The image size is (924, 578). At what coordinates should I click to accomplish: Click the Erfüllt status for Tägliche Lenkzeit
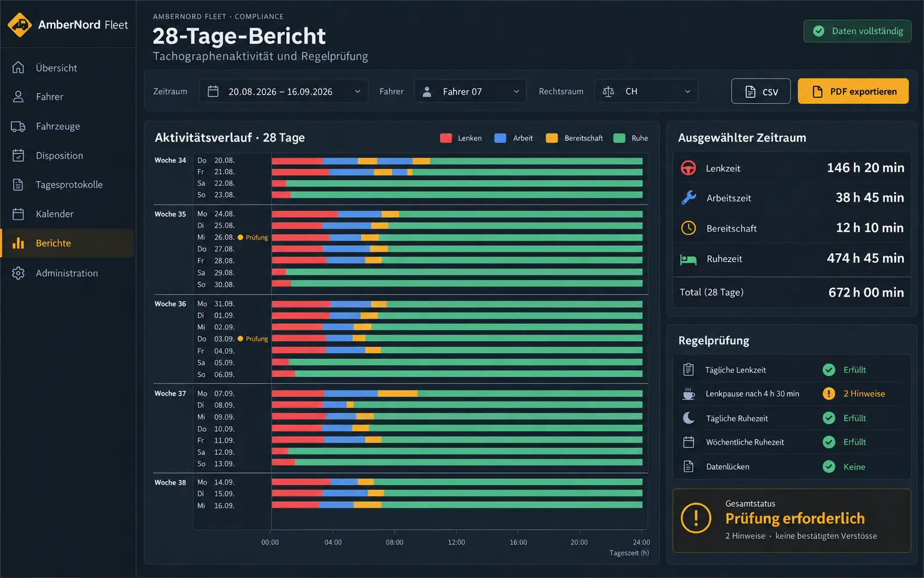[855, 370]
